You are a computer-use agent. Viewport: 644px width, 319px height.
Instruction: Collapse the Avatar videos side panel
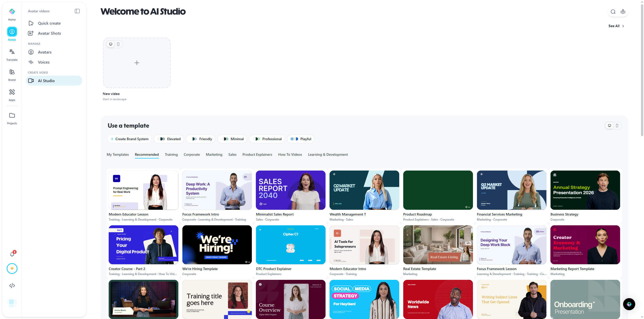click(x=77, y=11)
